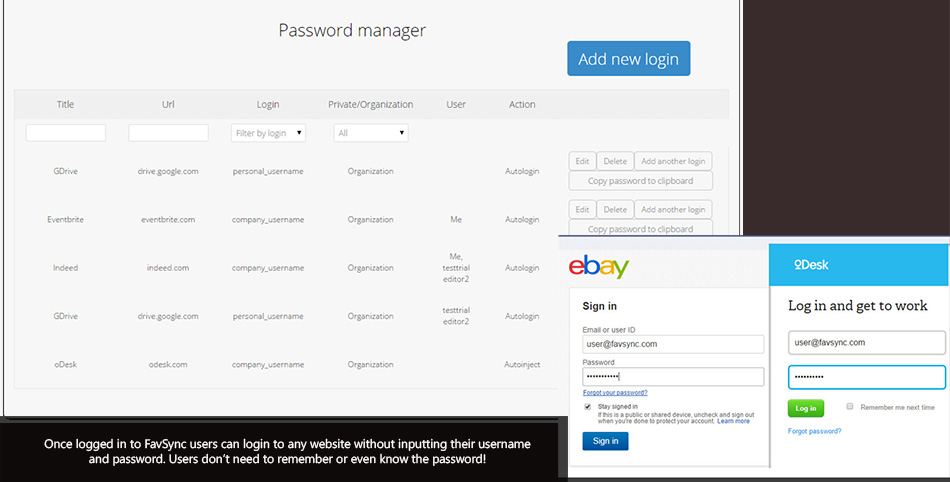Viewport: 950px width, 482px height.
Task: Click the 'Learn more' link on eBay
Action: [x=733, y=421]
